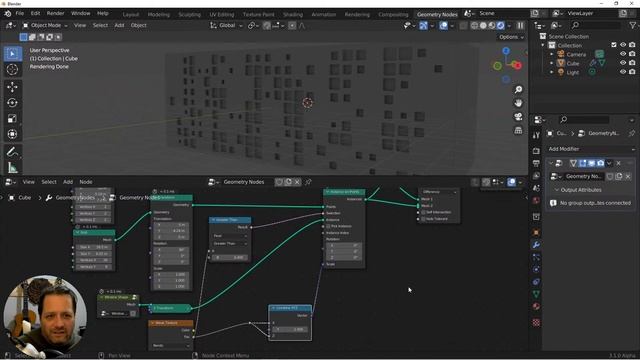Switch to material preview shading

(492, 25)
